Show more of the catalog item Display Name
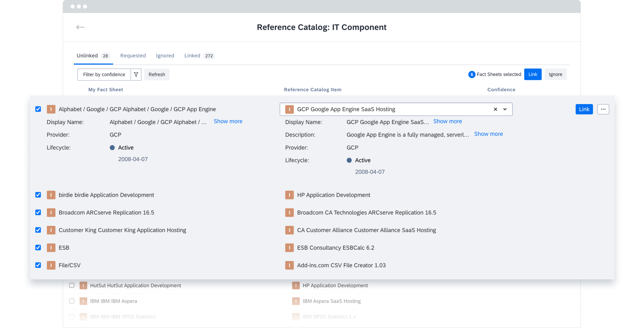The height and width of the screenshot is (328, 644). click(x=447, y=121)
